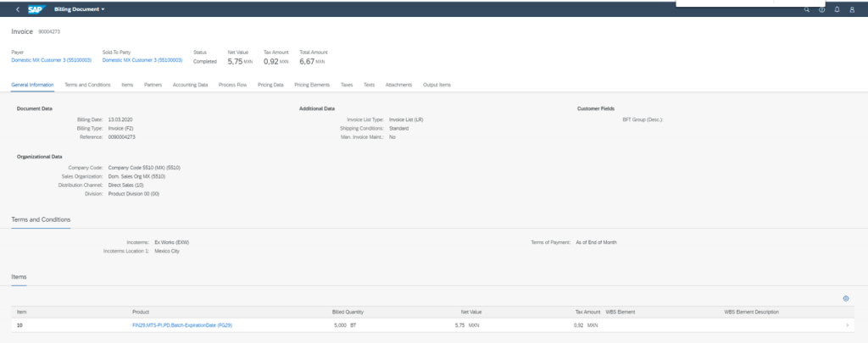The width and height of the screenshot is (868, 343).
Task: Click the Tax Amount column header
Action: tap(588, 312)
